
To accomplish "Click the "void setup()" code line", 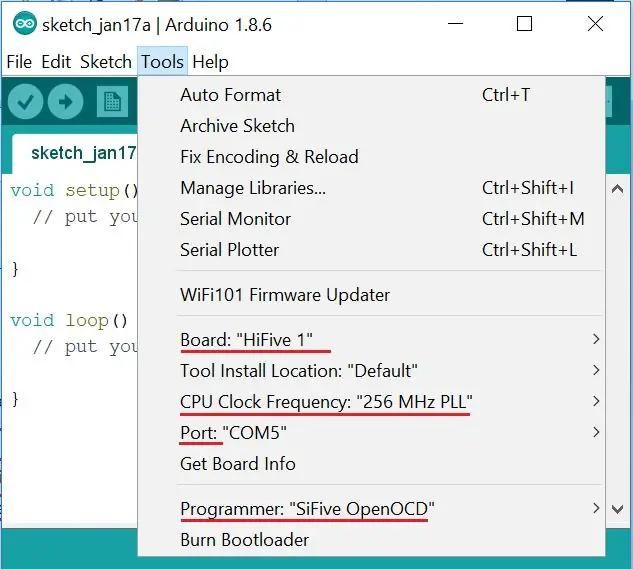I will coord(74,190).
